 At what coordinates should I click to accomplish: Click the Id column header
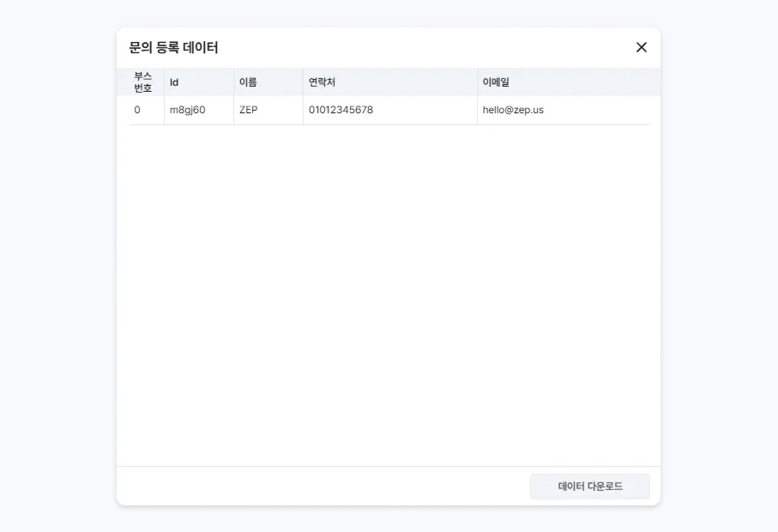click(174, 82)
